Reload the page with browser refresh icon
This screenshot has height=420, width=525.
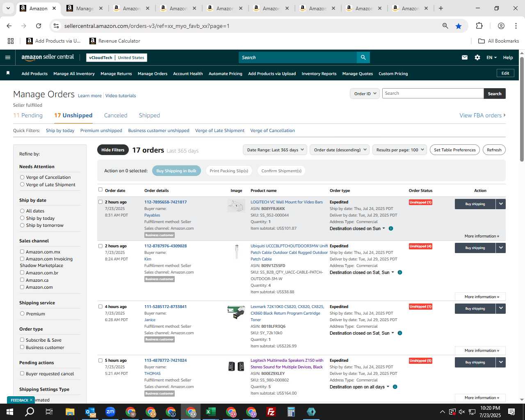pyautogui.click(x=39, y=26)
